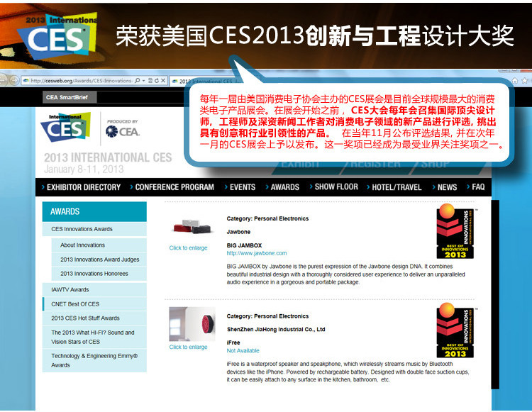Open 2013 Innovations Award Judges link
The image size is (532, 412).
[x=99, y=260]
